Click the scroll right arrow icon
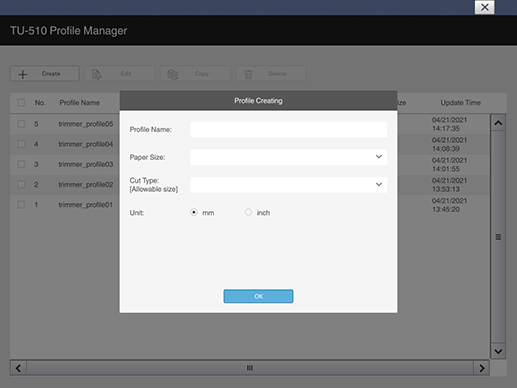The image size is (517, 388). point(482,368)
